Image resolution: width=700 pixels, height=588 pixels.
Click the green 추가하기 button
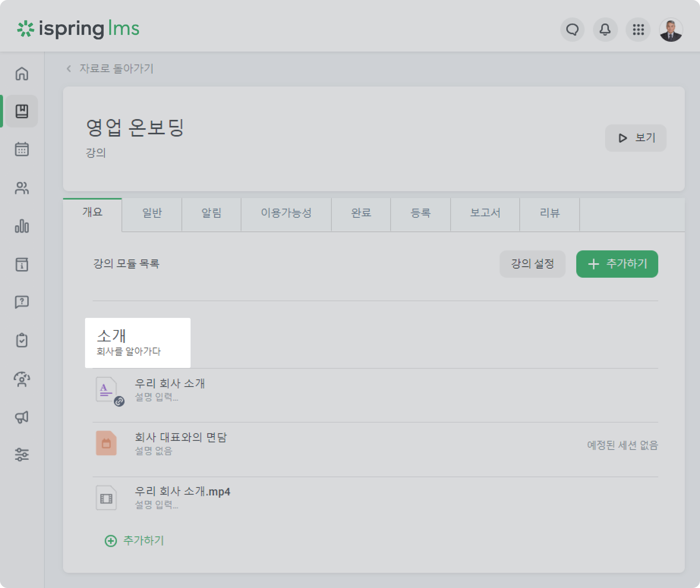617,264
